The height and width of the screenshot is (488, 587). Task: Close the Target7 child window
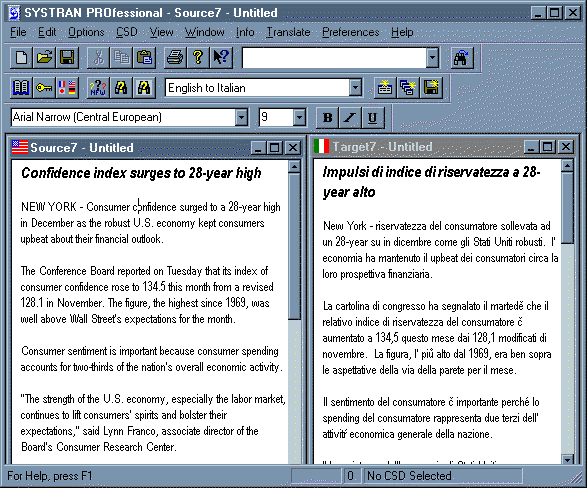pyautogui.click(x=566, y=147)
